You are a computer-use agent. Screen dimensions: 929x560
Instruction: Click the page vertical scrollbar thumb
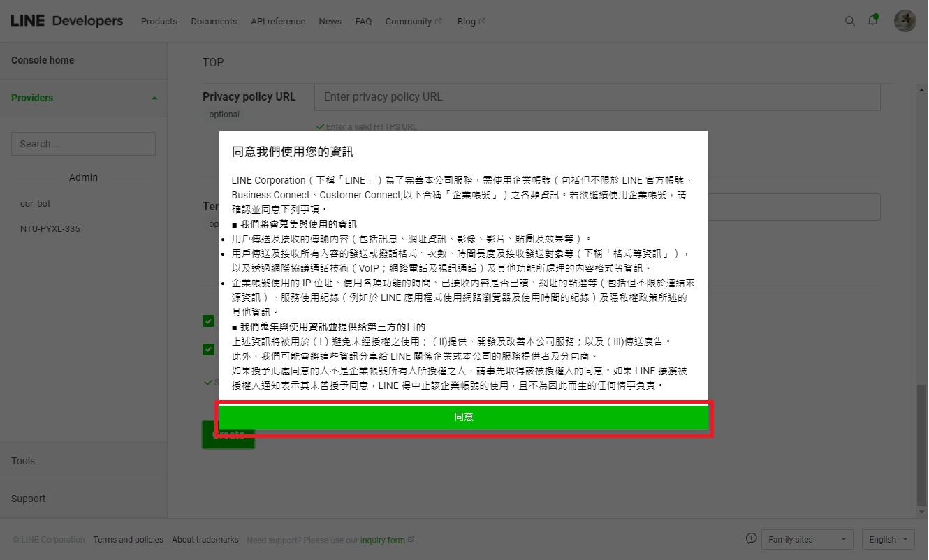[x=921, y=444]
